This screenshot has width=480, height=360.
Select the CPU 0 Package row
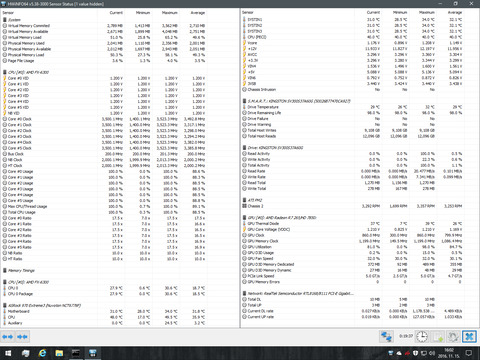click(x=104, y=294)
